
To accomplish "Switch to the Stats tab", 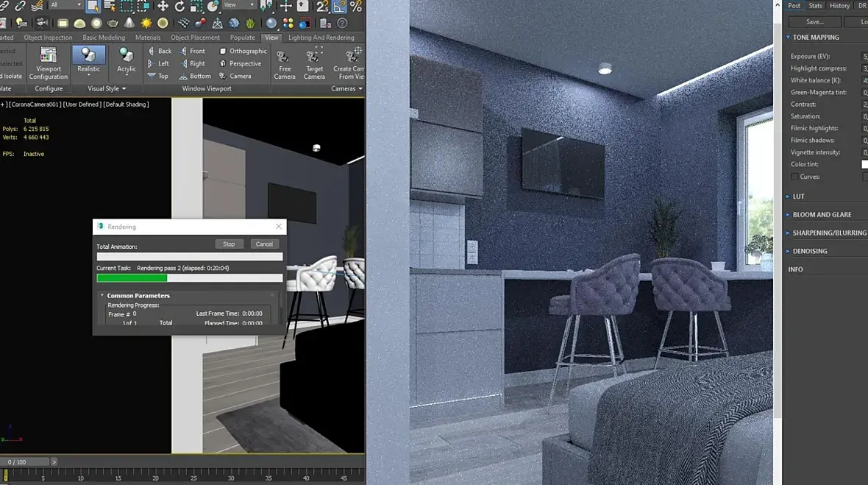I will coord(815,6).
